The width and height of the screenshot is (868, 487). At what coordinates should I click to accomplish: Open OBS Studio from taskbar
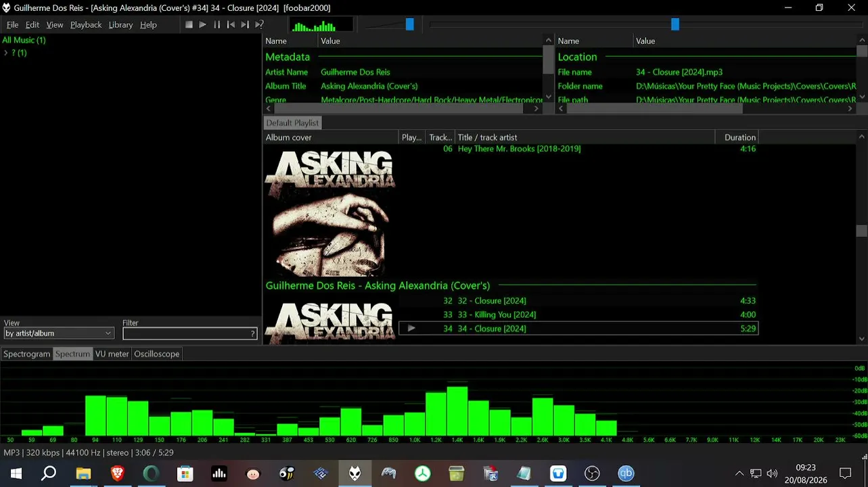[592, 473]
